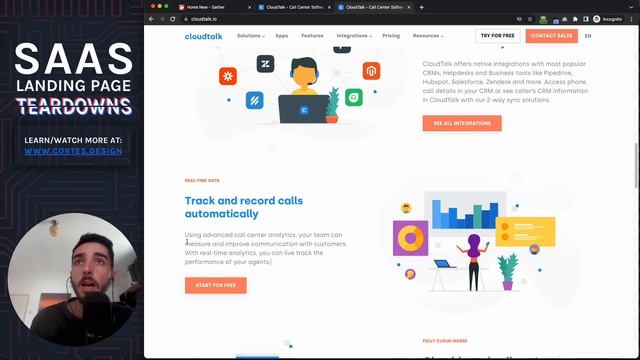Open the Apps menu item

pos(282,36)
